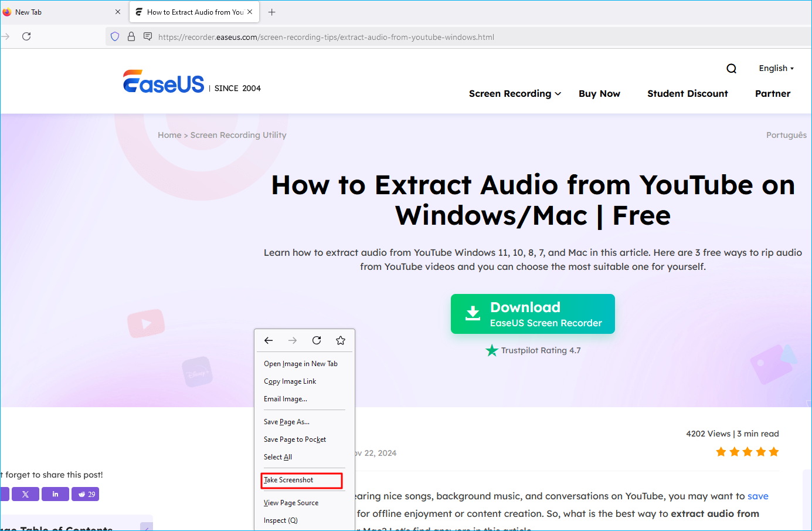Share the post on Reddit
This screenshot has width=812, height=531.
(86, 494)
